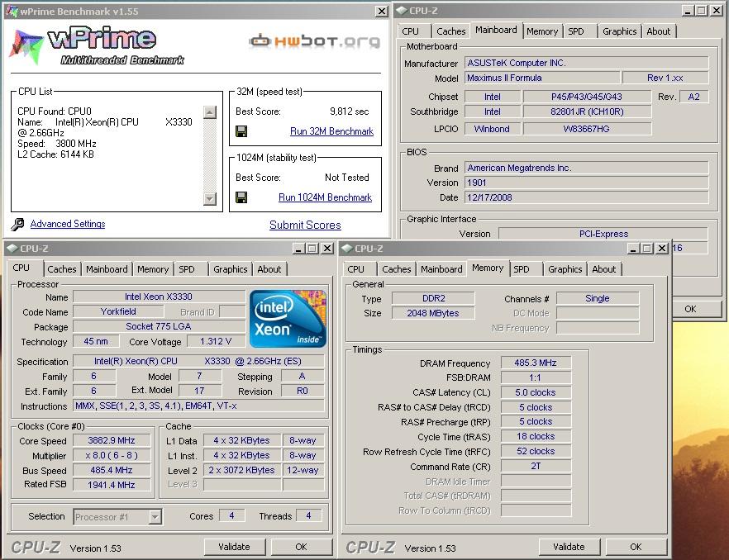Click Validate button in Memory window

point(569,547)
